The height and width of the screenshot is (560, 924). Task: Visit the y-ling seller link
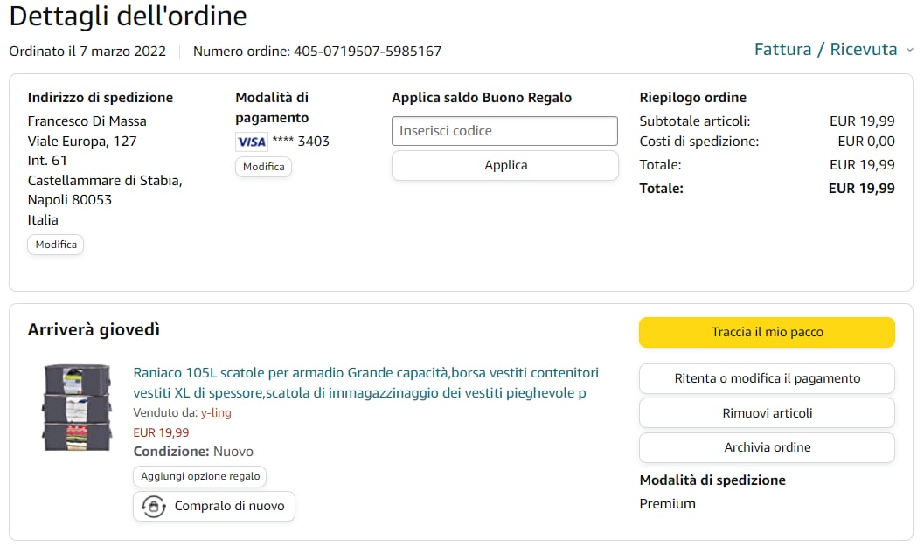(216, 412)
